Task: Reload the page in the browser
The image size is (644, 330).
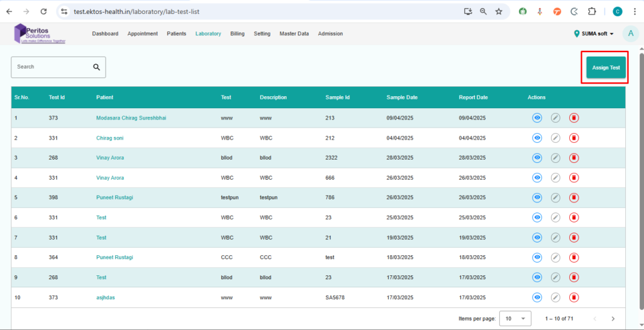Action: coord(43,11)
